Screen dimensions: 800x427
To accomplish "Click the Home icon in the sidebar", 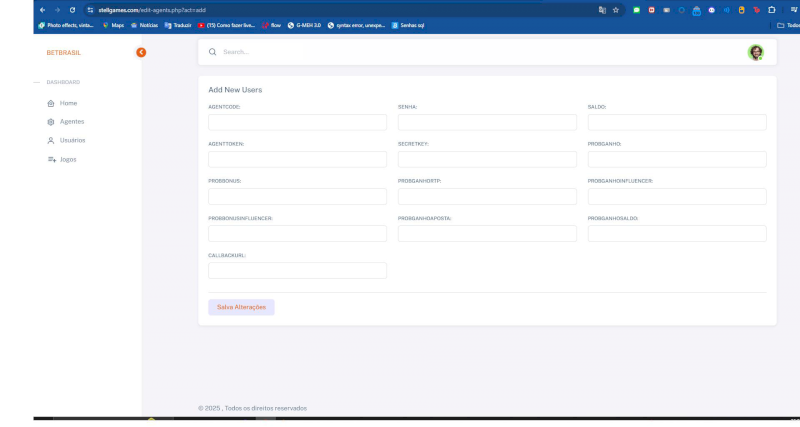I will (x=51, y=104).
